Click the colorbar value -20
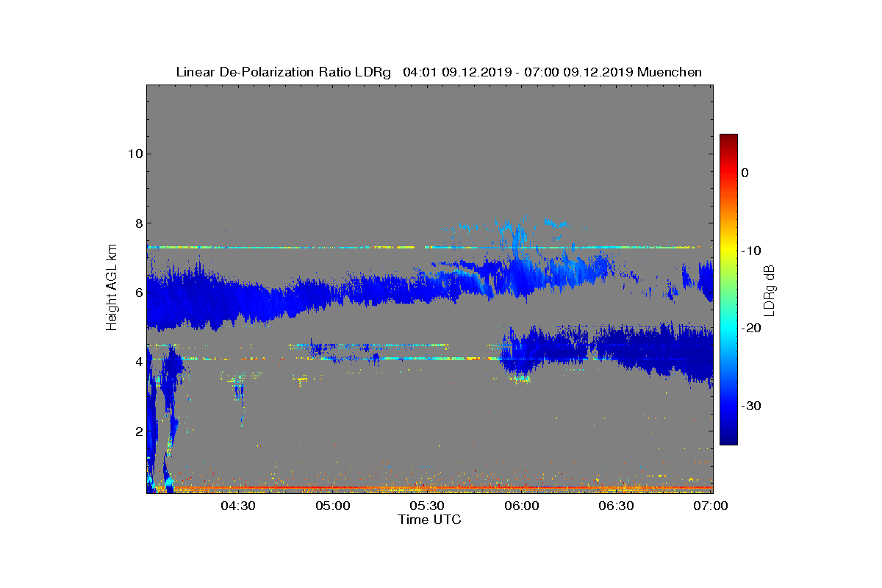 tap(750, 328)
